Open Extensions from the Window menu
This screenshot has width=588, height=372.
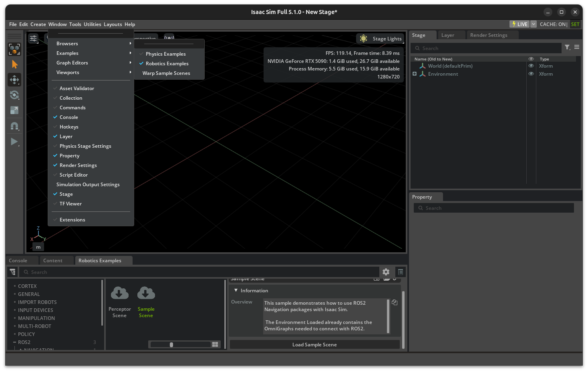click(x=72, y=220)
